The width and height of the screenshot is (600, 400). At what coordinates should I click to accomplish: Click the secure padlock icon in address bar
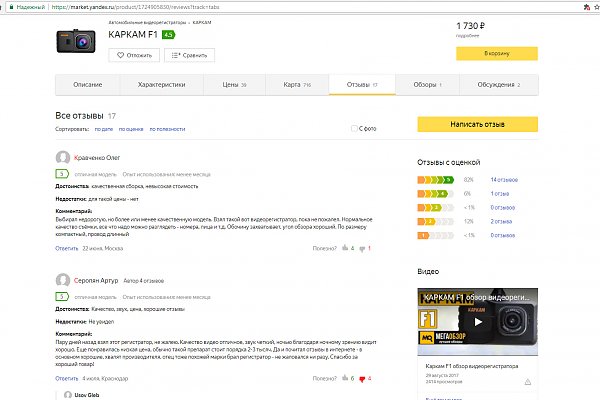tap(7, 6)
